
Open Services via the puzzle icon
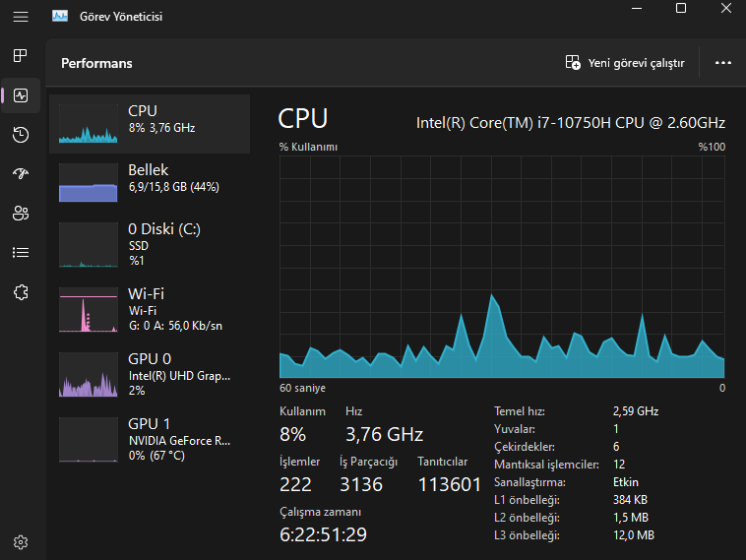21,291
